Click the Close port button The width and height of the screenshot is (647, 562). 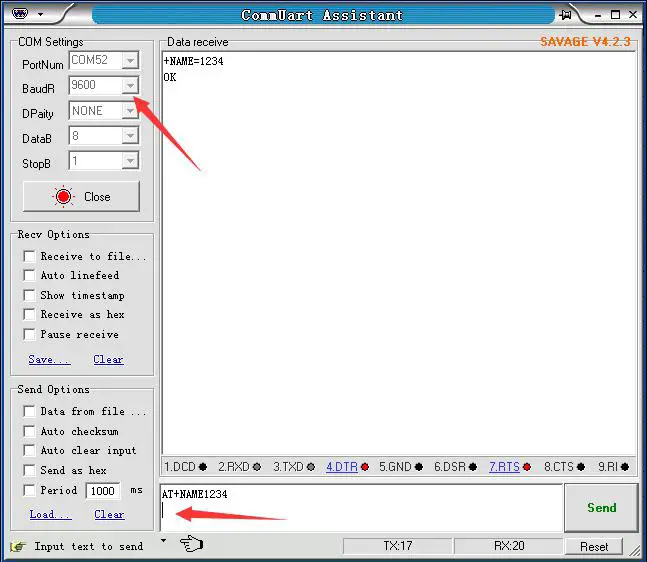click(x=81, y=196)
